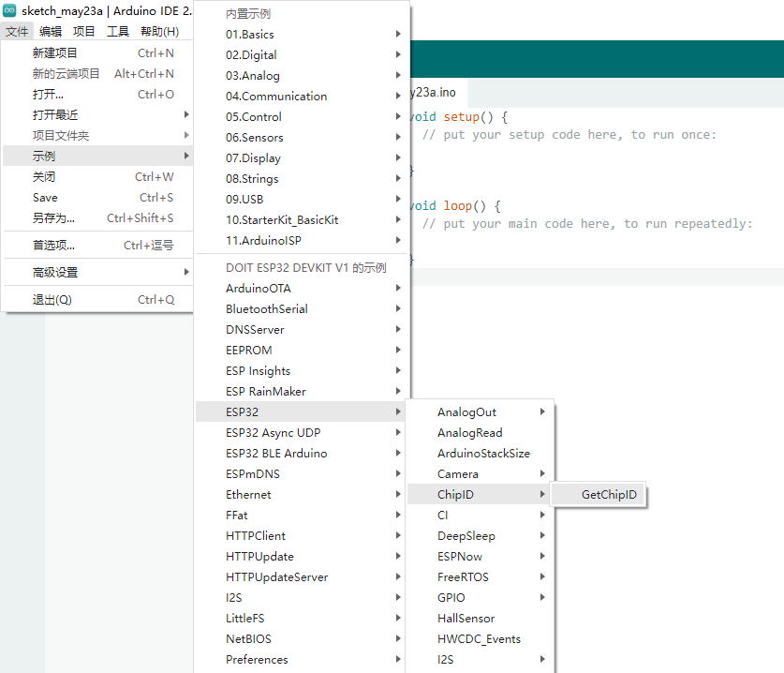Open ESPmDNS examples
Screen dimensions: 784x673
tap(302, 474)
